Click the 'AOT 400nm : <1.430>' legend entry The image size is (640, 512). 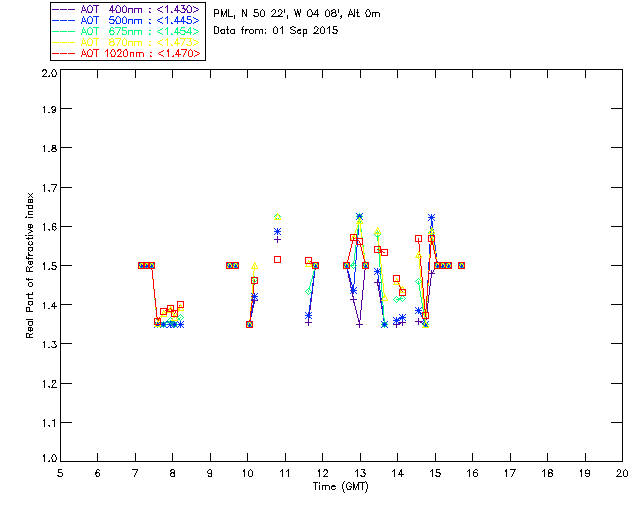point(127,9)
